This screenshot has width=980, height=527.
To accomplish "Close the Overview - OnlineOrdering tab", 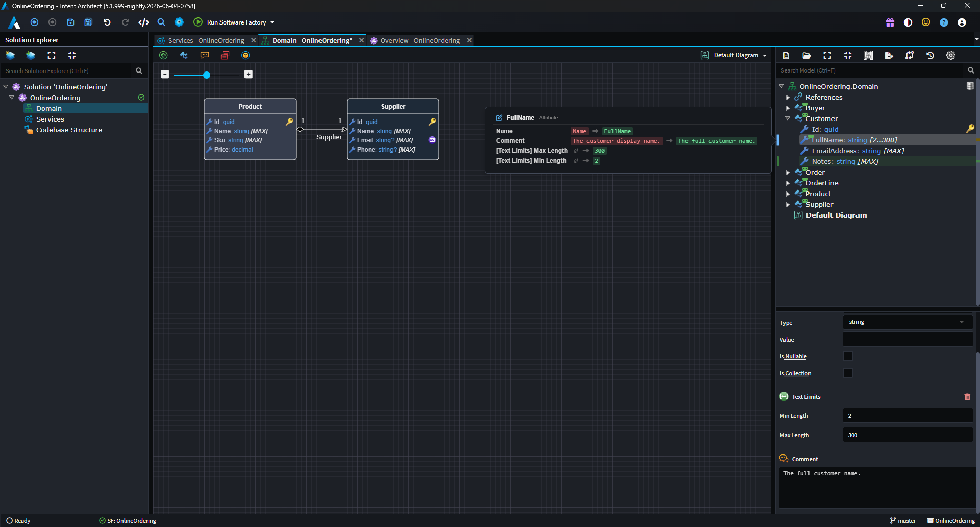I will (x=469, y=40).
